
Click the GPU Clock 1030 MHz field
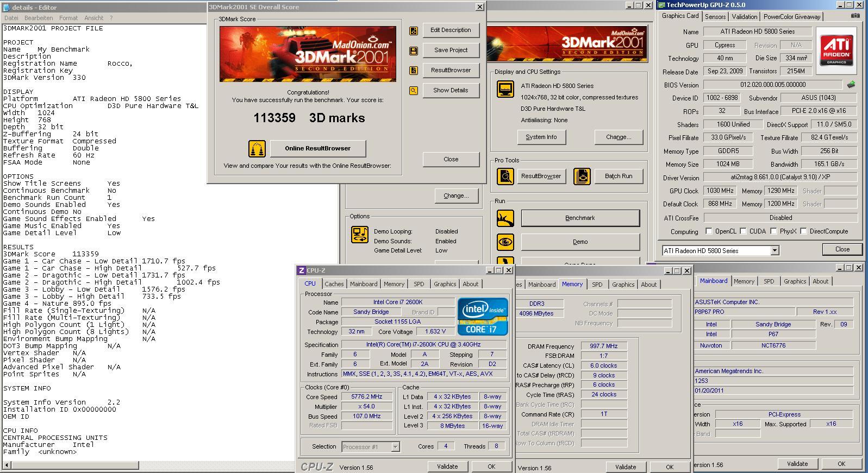720,191
